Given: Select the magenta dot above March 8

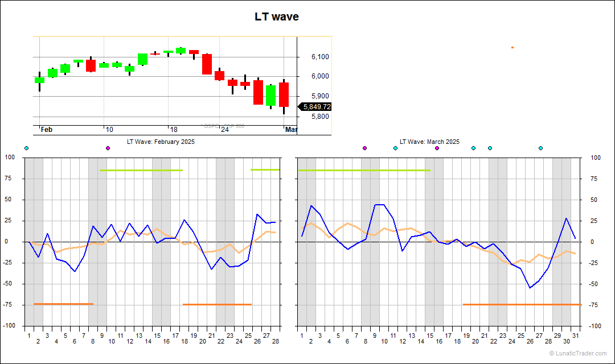Looking at the screenshot, I should pyautogui.click(x=365, y=148).
